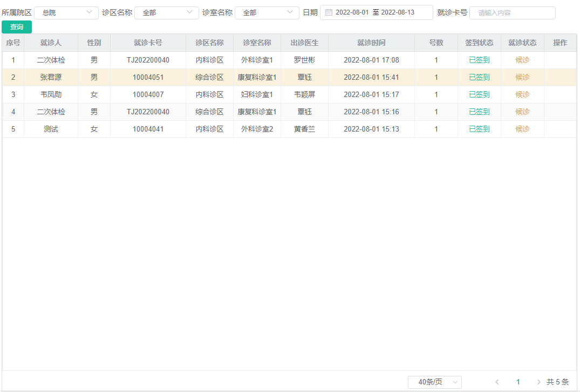Click start date 2022-08-01 in date range
Viewport: 580px width, 392px height.
point(352,12)
